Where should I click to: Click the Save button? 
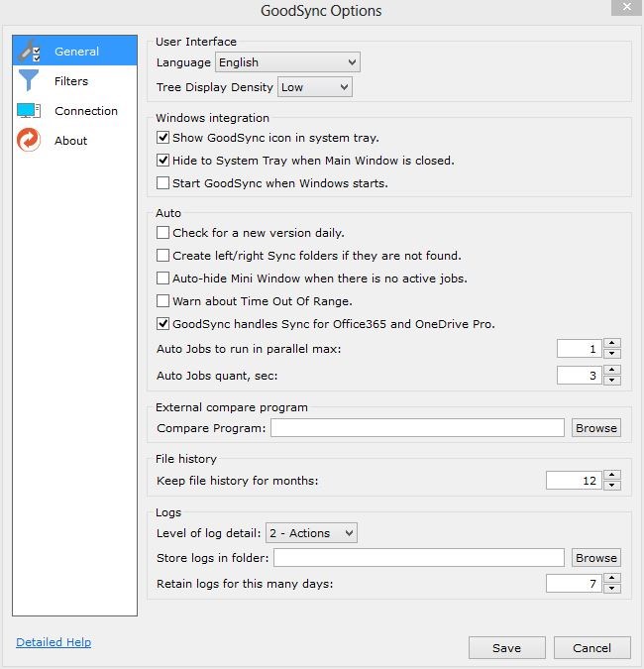pos(506,648)
